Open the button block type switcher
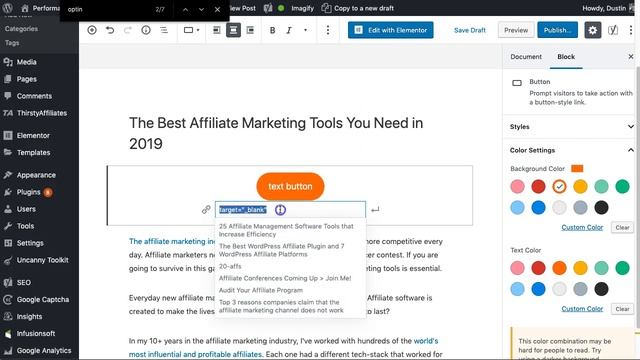The width and height of the screenshot is (640, 360). (191, 30)
